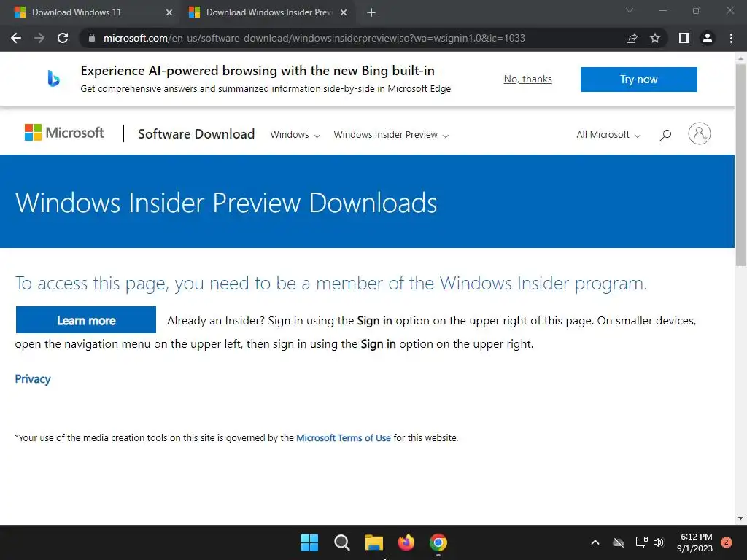This screenshot has height=560, width=747.
Task: Reload the current page
Action: coord(63,38)
